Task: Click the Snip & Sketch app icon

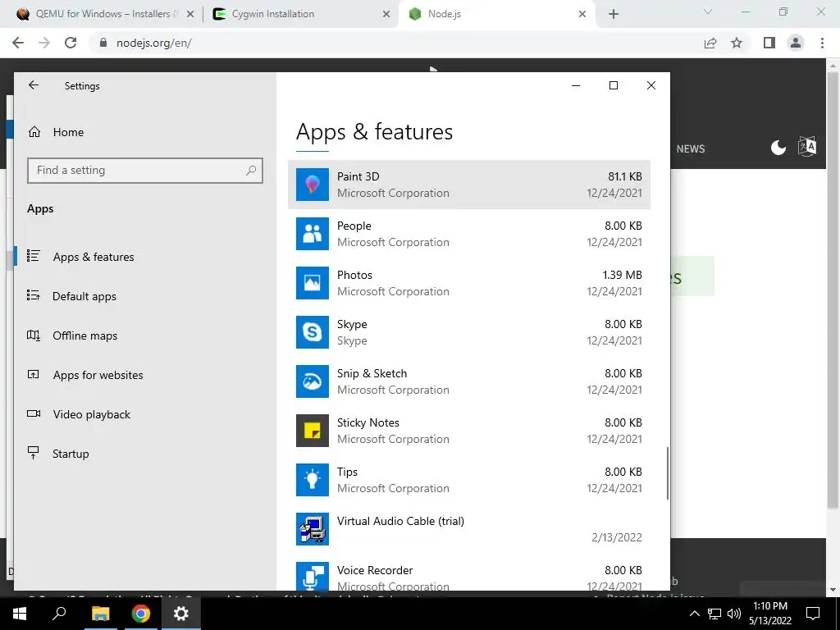Action: [313, 381]
